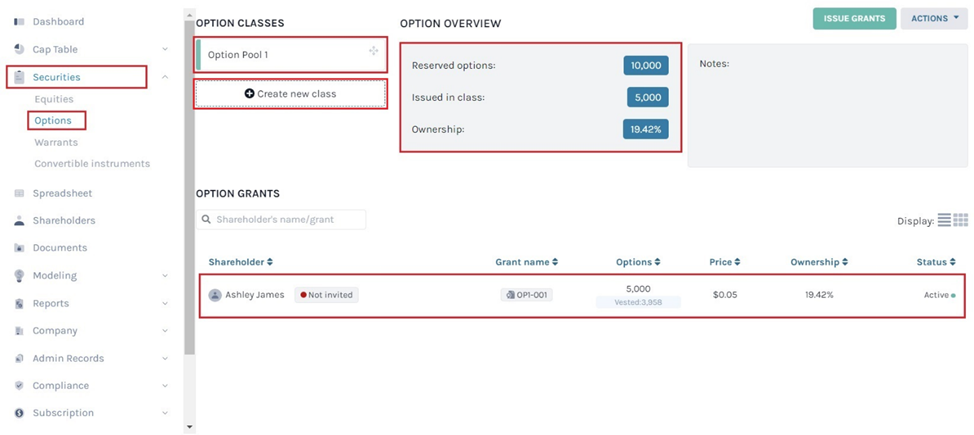Open Warrants under Securities
Image resolution: width=974 pixels, height=435 pixels.
[x=56, y=142]
